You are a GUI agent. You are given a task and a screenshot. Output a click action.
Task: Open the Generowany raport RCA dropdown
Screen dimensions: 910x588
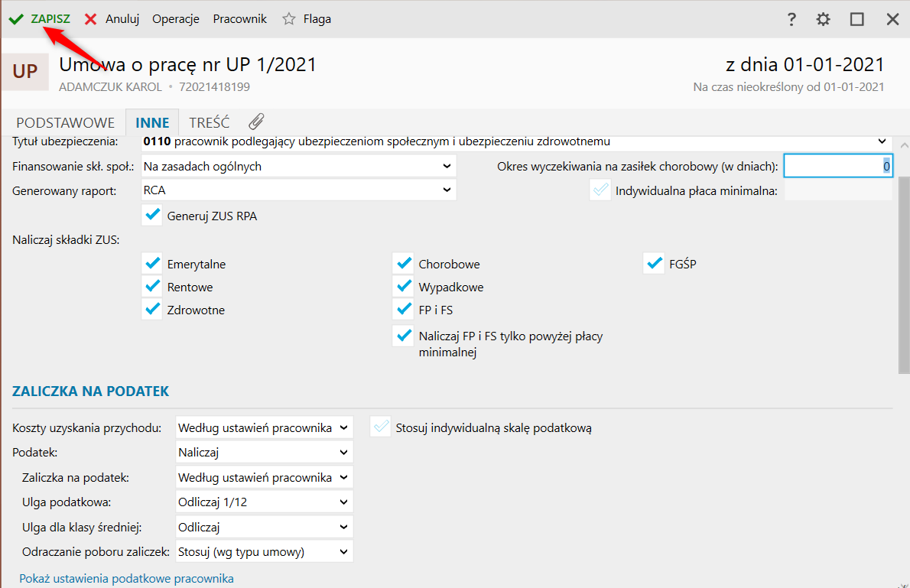pyautogui.click(x=299, y=190)
